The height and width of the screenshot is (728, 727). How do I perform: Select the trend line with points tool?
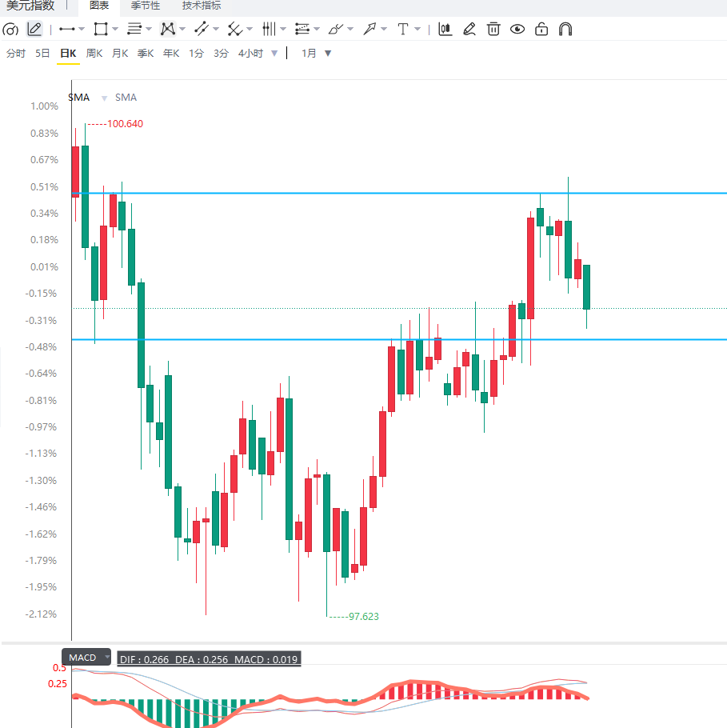201,30
